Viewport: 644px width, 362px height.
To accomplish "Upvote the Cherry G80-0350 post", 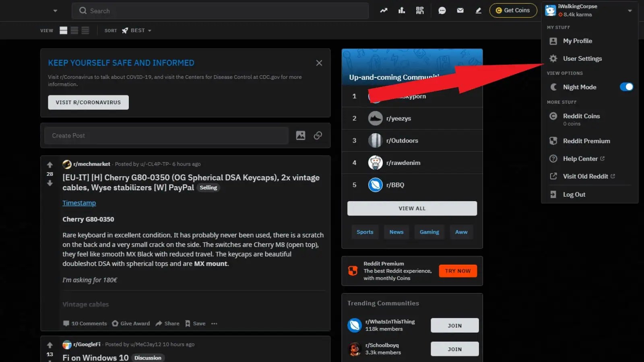I will tap(50, 165).
